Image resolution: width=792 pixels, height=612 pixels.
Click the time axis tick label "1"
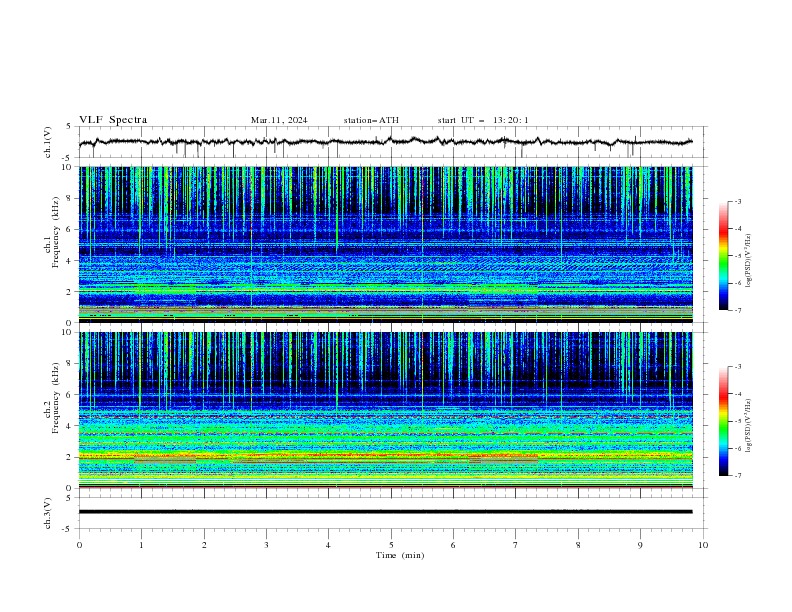coord(141,545)
